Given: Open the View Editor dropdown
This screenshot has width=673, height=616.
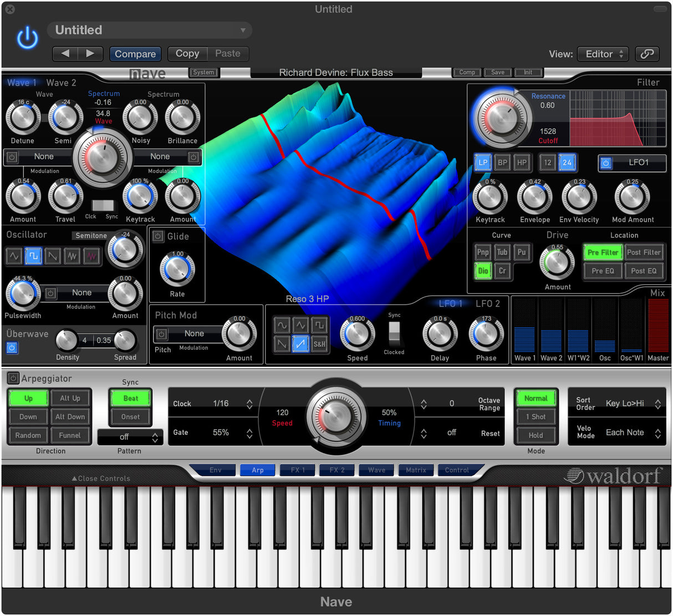Looking at the screenshot, I should click(x=603, y=54).
